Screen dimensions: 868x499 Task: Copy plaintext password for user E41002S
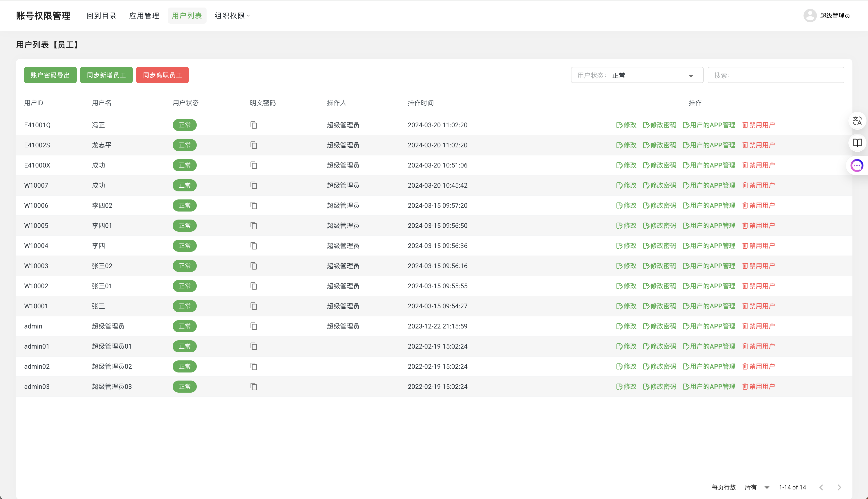tap(254, 145)
